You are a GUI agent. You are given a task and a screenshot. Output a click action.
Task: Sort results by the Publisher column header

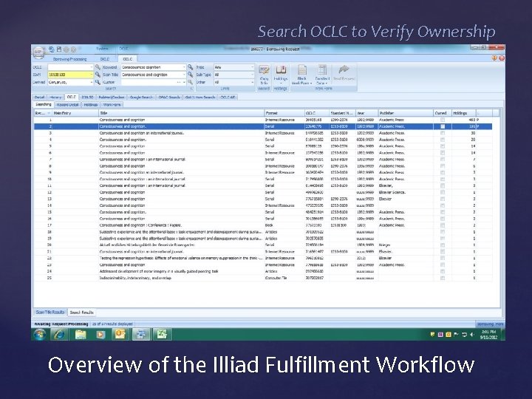click(x=406, y=113)
